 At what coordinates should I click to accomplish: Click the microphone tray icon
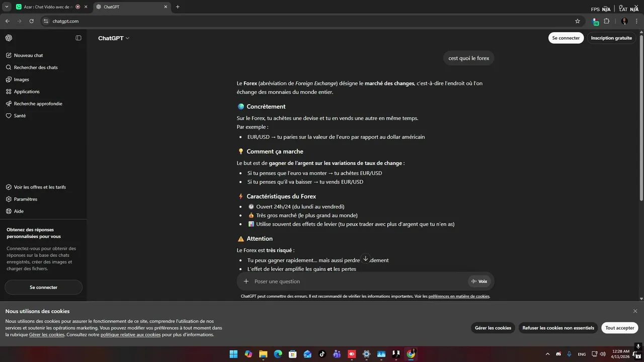(569, 354)
